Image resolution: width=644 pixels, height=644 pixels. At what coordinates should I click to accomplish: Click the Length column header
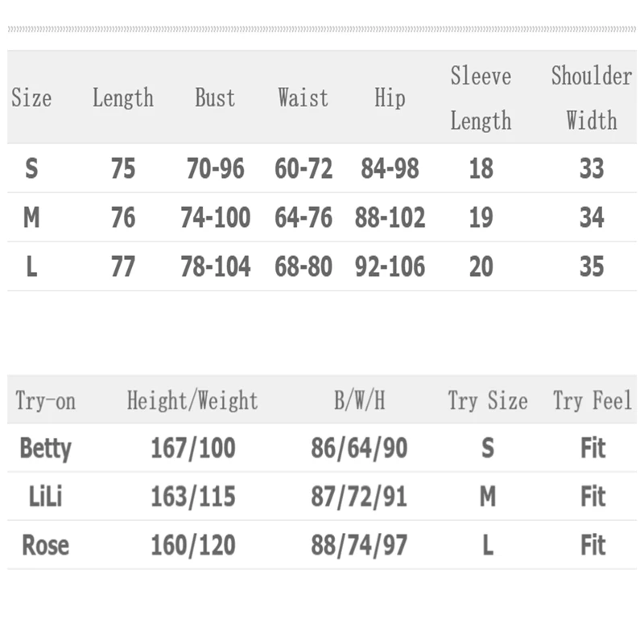[122, 98]
